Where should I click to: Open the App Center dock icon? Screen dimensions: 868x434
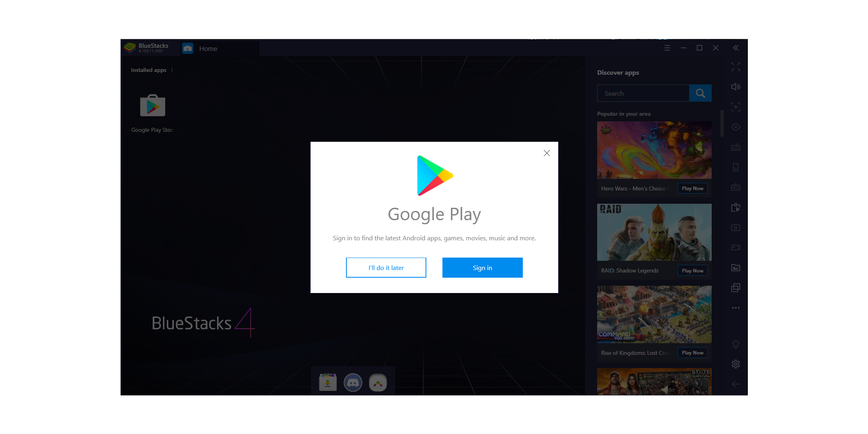click(328, 382)
